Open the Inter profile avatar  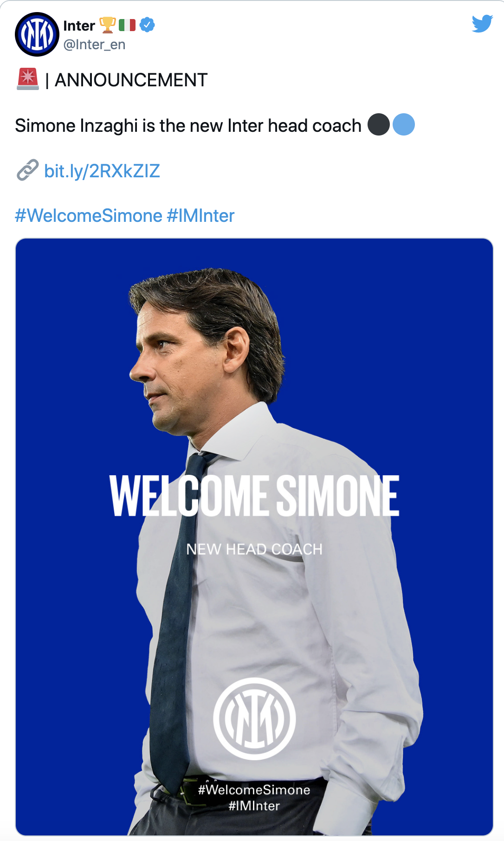click(37, 34)
